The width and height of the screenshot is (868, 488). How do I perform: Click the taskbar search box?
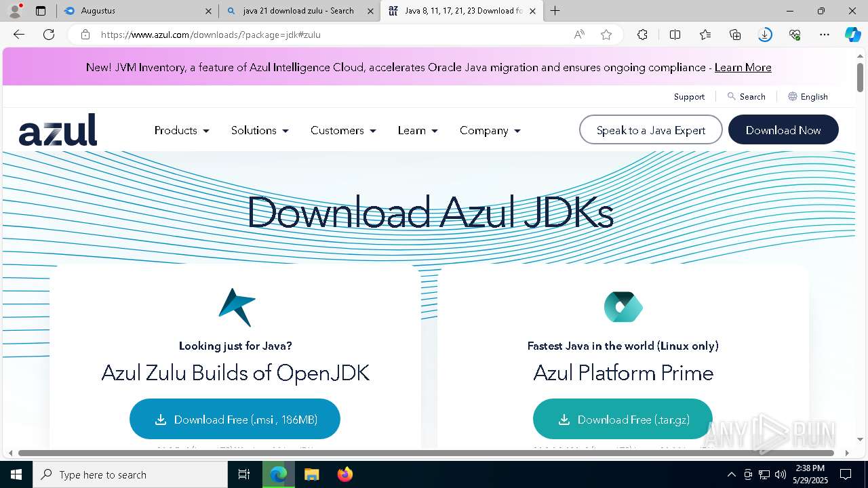130,474
